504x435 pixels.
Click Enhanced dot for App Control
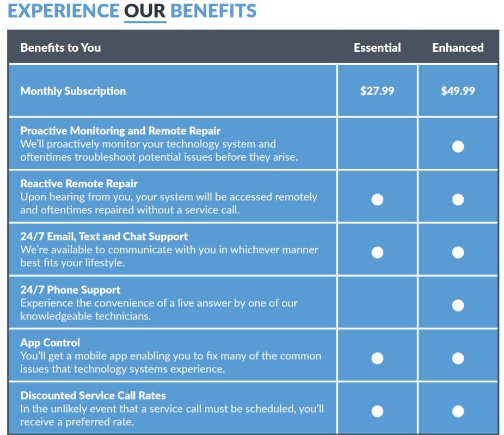click(x=458, y=358)
